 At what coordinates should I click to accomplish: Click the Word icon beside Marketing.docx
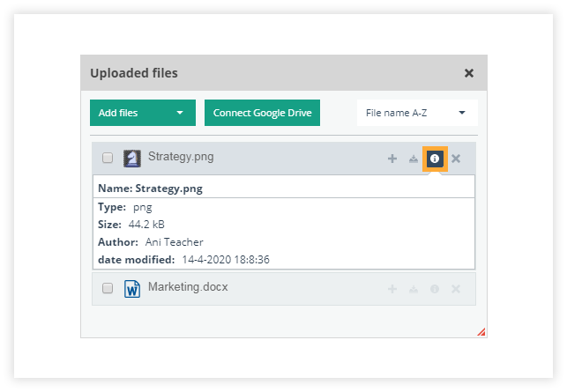(x=132, y=289)
